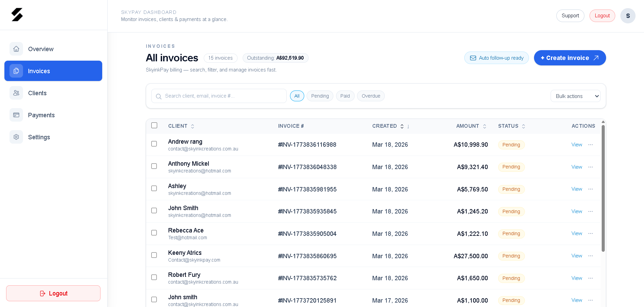Screen dimensions: 644x307
Task: Tick the checkbox for Rebecca Ace
Action: click(154, 233)
